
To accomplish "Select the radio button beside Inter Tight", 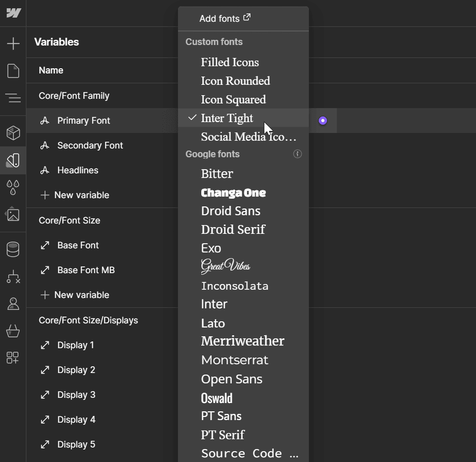I will click(x=322, y=120).
